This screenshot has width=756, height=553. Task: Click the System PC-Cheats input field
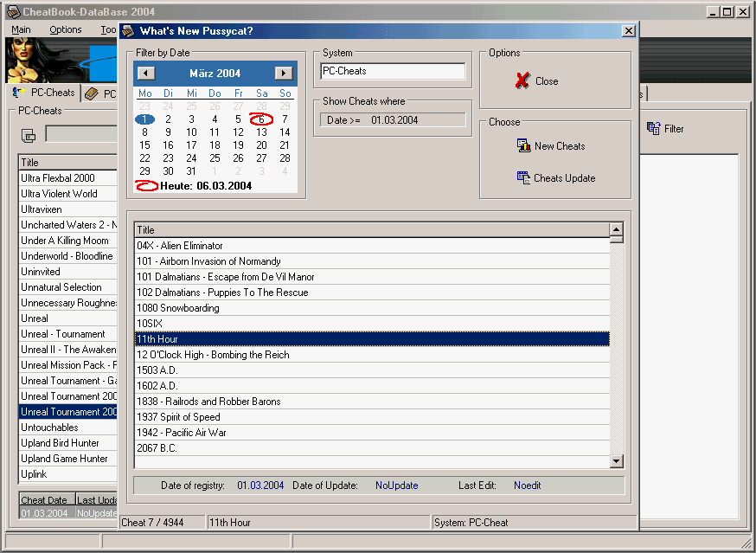(x=393, y=71)
